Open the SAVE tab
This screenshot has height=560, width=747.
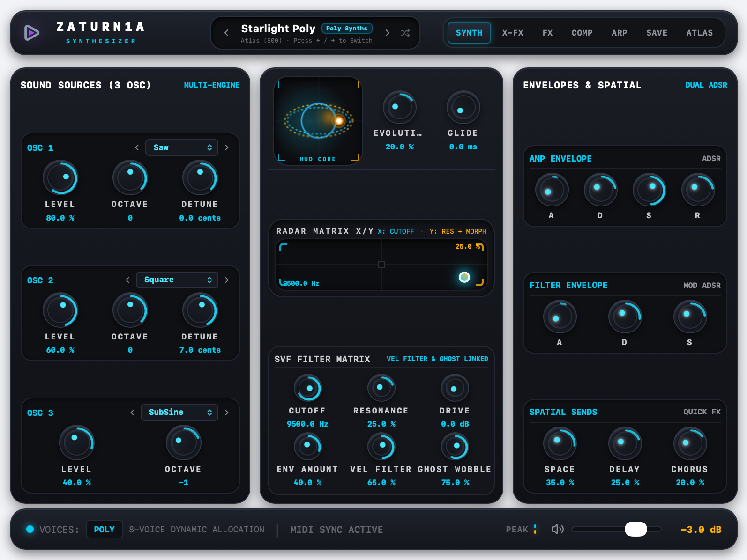657,33
